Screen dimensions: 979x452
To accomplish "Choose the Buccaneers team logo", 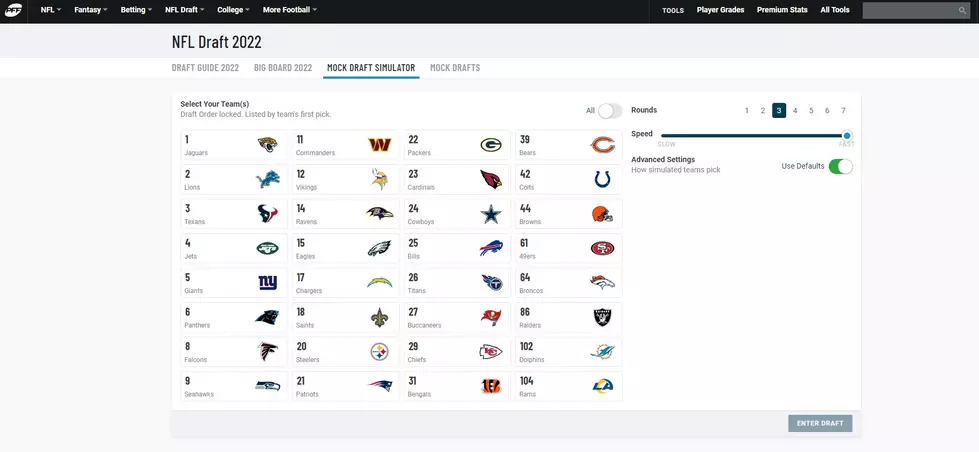I will (x=491, y=317).
